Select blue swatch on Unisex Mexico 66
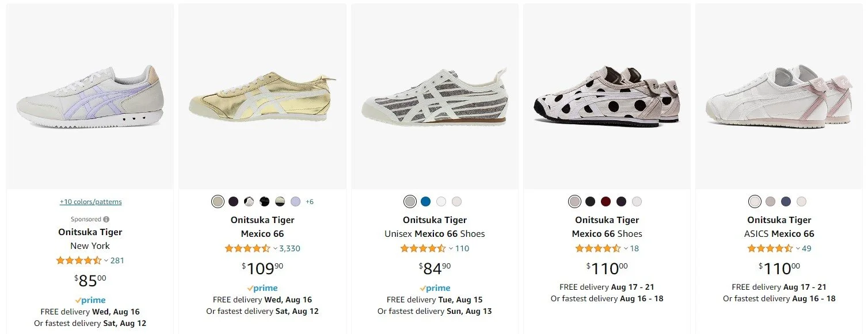This screenshot has height=334, width=868. 425,202
